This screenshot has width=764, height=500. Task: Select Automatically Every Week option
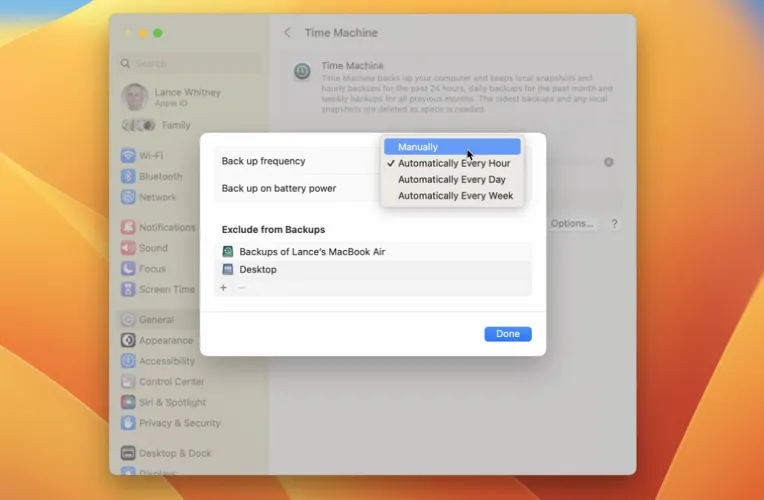click(x=455, y=196)
